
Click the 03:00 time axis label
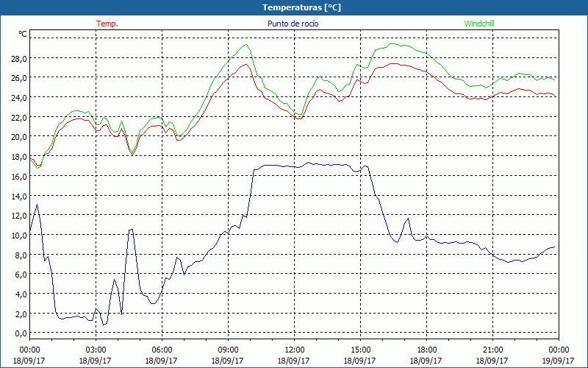[x=96, y=350]
